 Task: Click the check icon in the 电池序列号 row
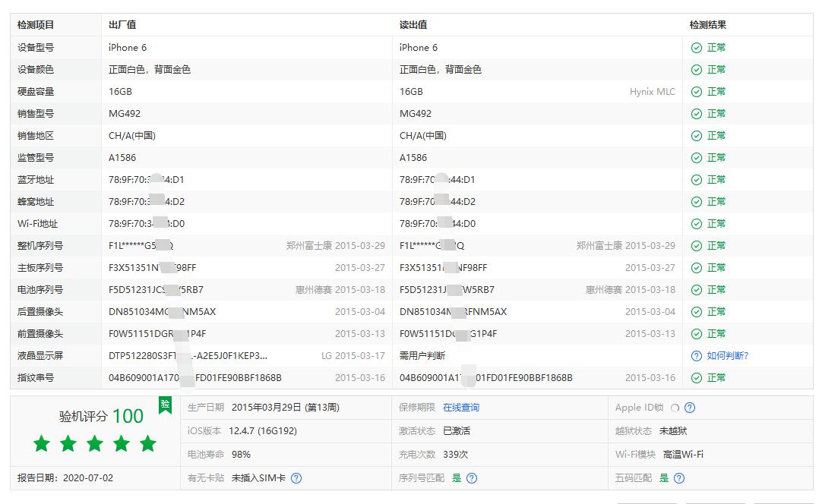click(x=695, y=289)
